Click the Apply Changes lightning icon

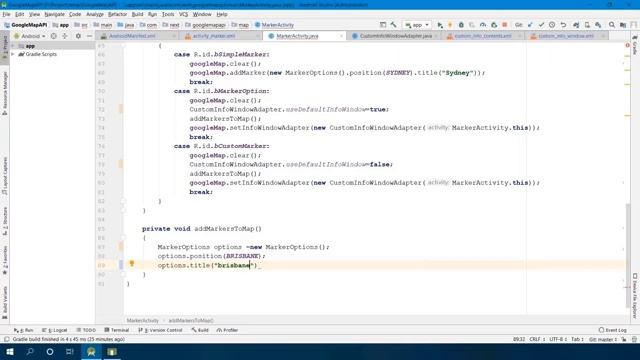(x=450, y=25)
